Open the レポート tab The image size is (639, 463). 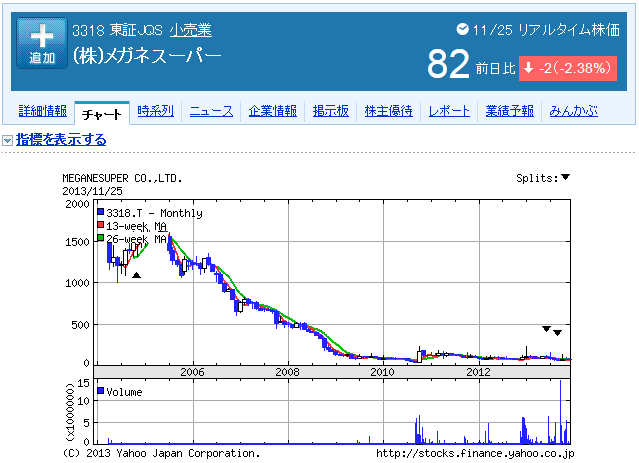coord(449,111)
